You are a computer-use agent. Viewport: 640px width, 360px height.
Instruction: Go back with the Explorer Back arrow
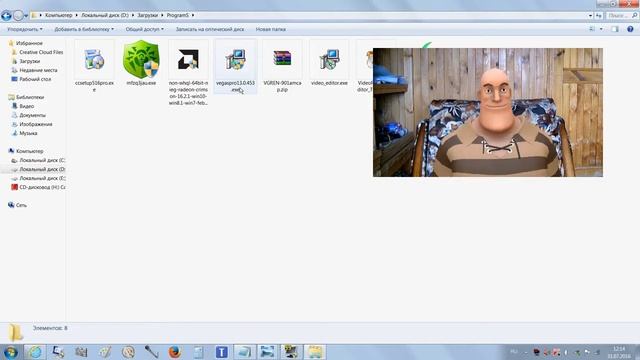click(x=6, y=16)
